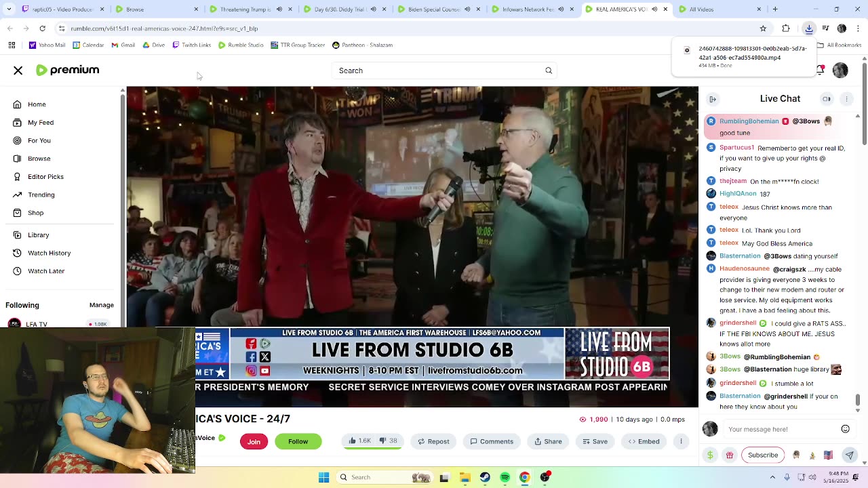
Task: Click RumblingBohemian username in chat
Action: pos(749,121)
